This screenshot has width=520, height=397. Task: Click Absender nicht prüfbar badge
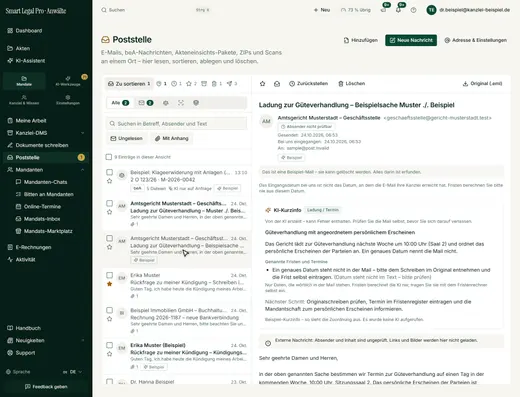[x=306, y=127]
